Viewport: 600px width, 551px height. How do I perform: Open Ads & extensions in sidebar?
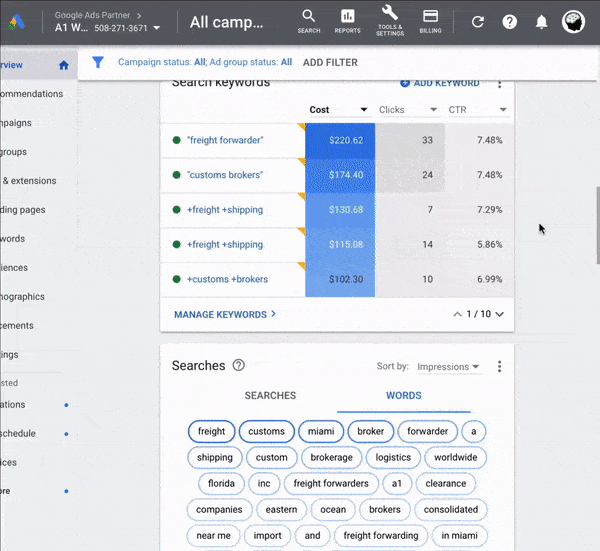pos(29,181)
